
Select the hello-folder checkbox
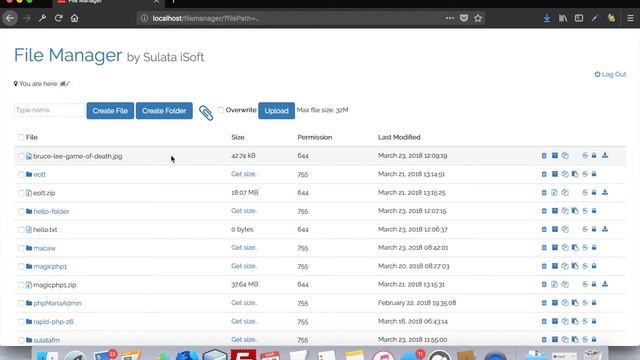21,211
